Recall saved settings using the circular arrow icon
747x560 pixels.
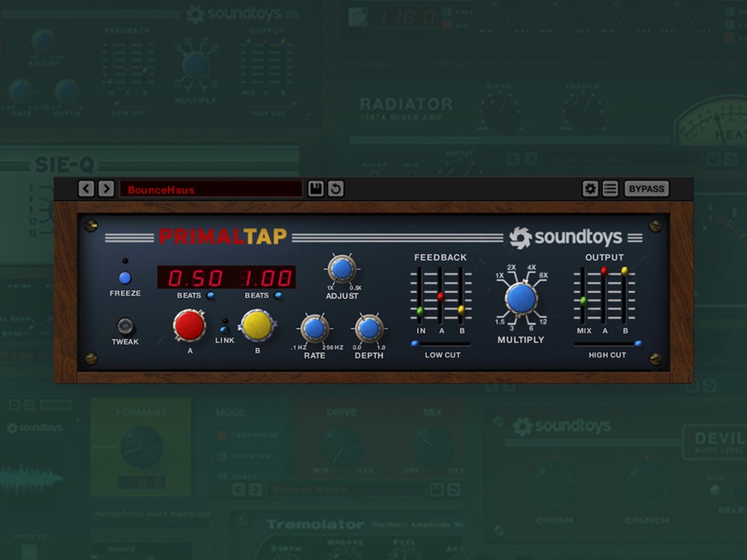[x=335, y=188]
